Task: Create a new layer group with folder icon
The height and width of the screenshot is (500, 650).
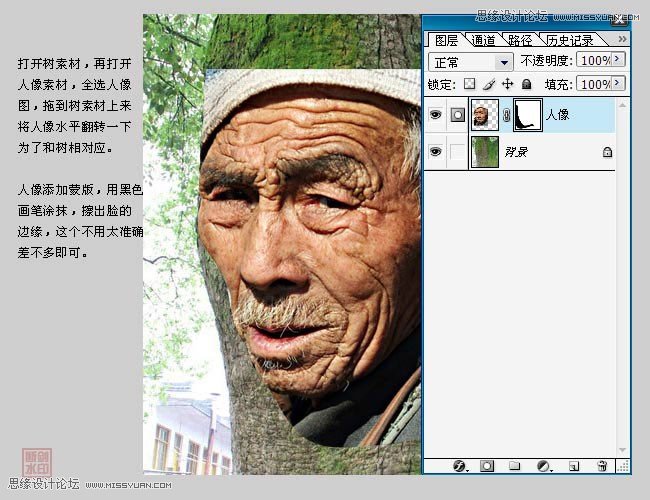Action: (515, 466)
